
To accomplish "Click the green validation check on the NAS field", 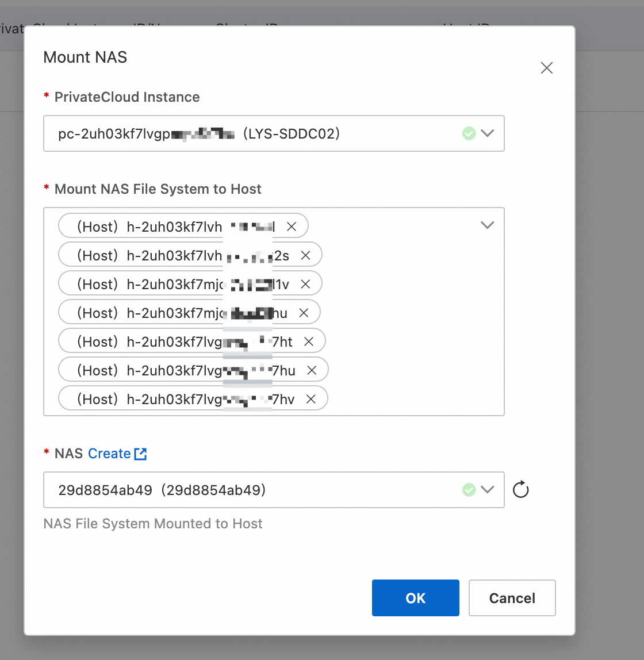I will pyautogui.click(x=469, y=489).
